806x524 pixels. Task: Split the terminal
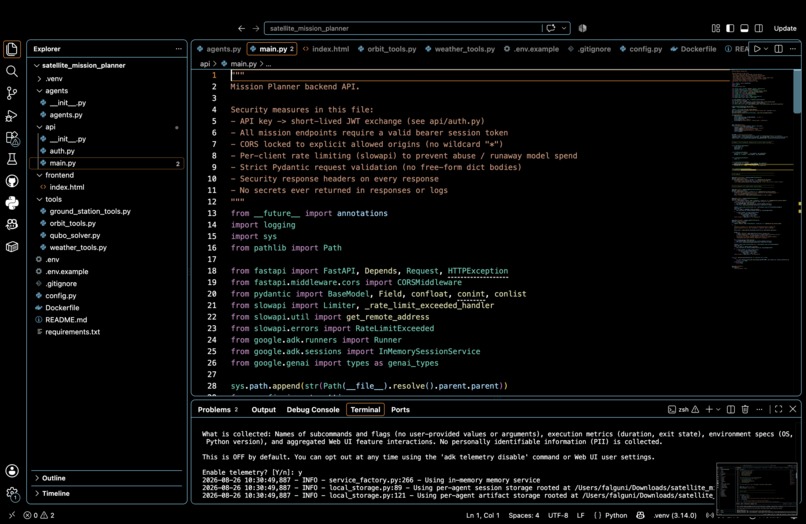730,409
